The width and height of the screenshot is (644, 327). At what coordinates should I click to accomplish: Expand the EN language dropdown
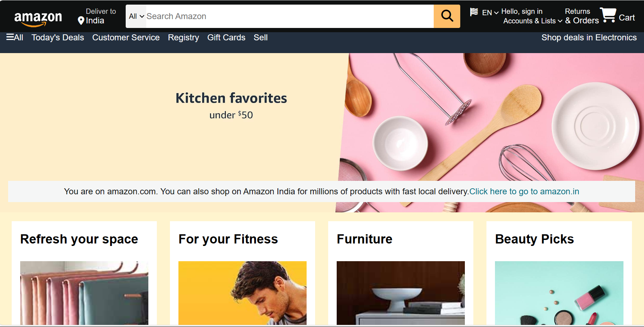(490, 13)
